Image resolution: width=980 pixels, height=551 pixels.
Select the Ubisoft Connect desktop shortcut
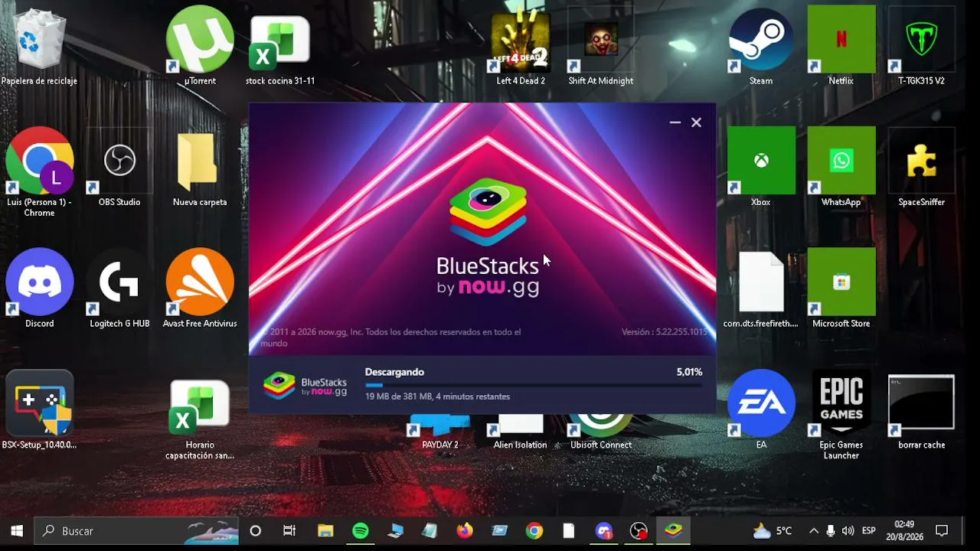(601, 433)
